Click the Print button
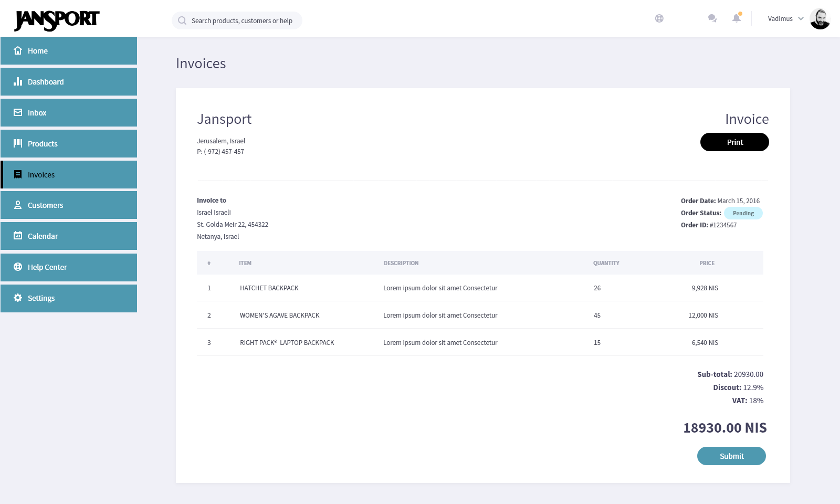Screen dimensions: 840x504 tap(734, 142)
